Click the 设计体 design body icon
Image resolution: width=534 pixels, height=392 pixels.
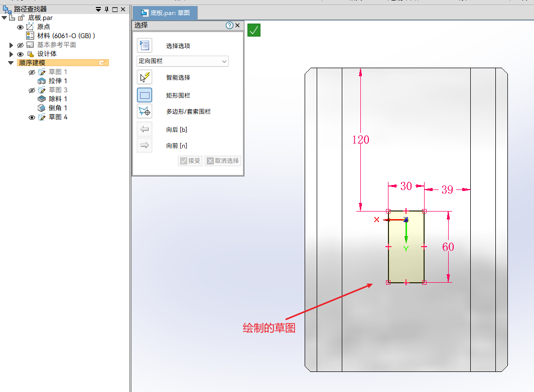[30, 54]
